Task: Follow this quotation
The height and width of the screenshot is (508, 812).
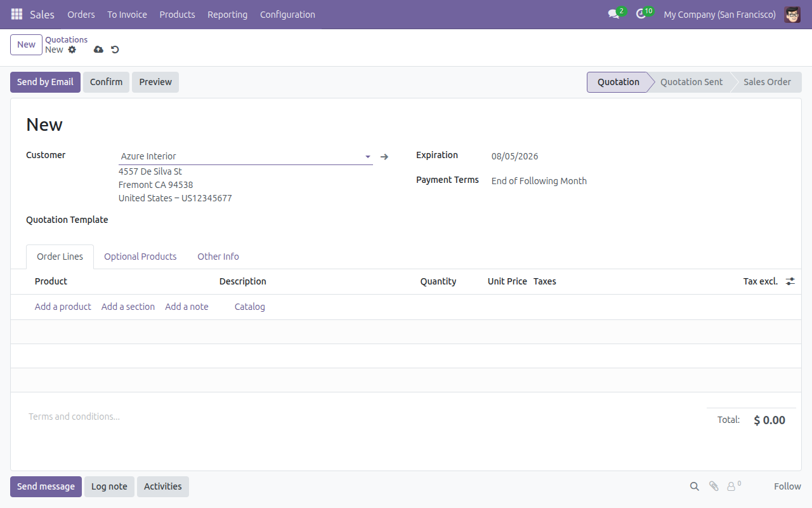Action: pyautogui.click(x=787, y=486)
